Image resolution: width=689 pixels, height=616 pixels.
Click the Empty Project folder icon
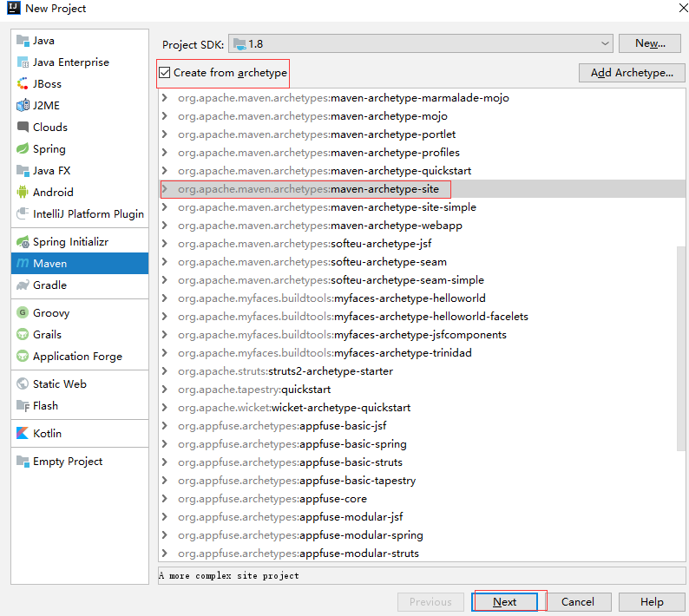point(23,461)
